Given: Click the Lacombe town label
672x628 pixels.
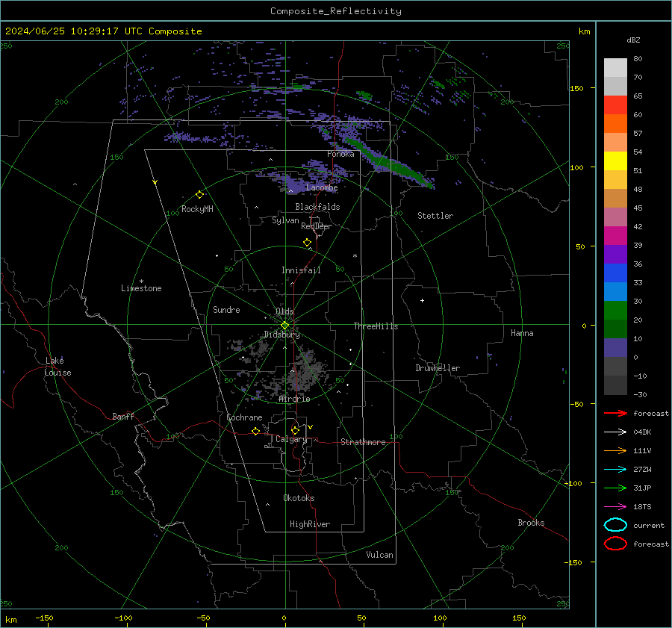Looking at the screenshot, I should [x=322, y=187].
